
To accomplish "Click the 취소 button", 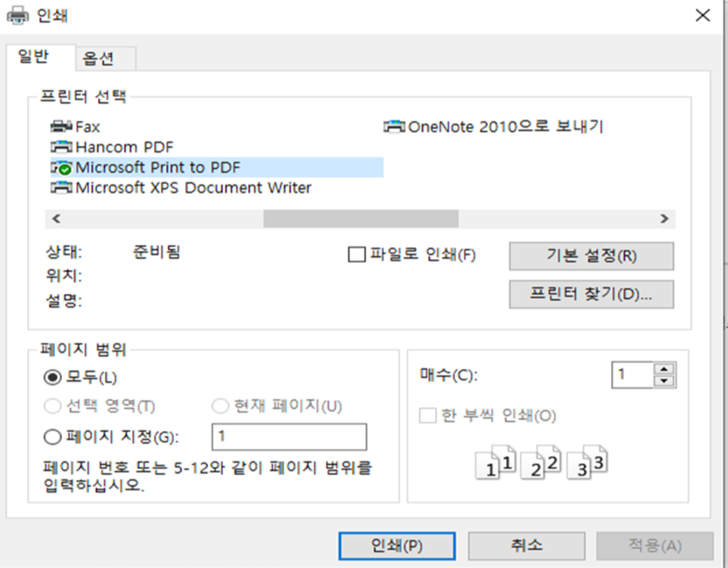I will pos(526,546).
